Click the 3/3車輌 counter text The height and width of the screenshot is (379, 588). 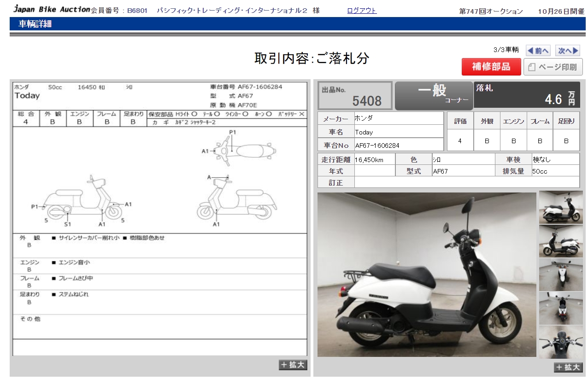click(506, 50)
